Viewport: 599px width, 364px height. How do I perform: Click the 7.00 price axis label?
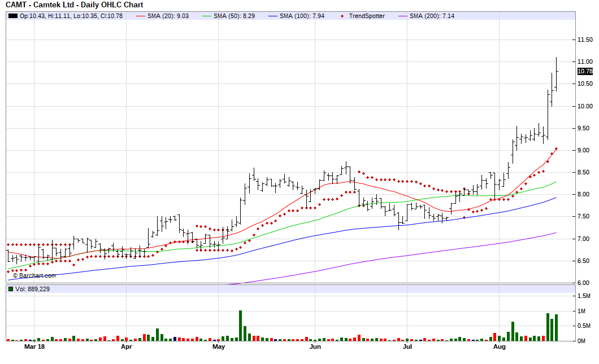coord(583,239)
